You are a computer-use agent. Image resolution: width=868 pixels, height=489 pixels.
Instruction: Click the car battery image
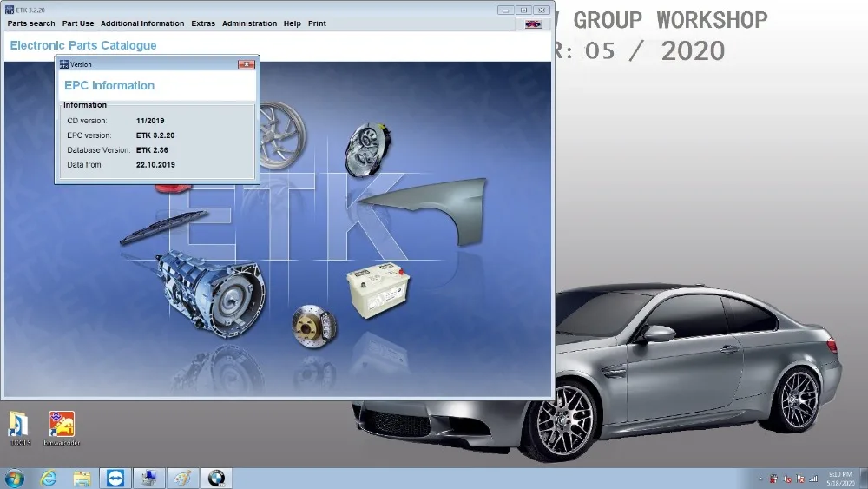[378, 290]
